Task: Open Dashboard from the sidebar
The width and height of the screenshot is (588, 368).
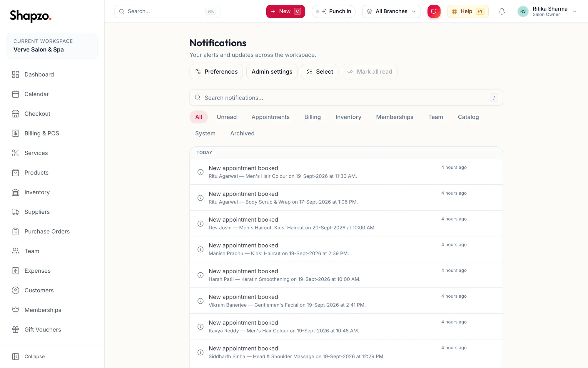Action: click(52, 74)
